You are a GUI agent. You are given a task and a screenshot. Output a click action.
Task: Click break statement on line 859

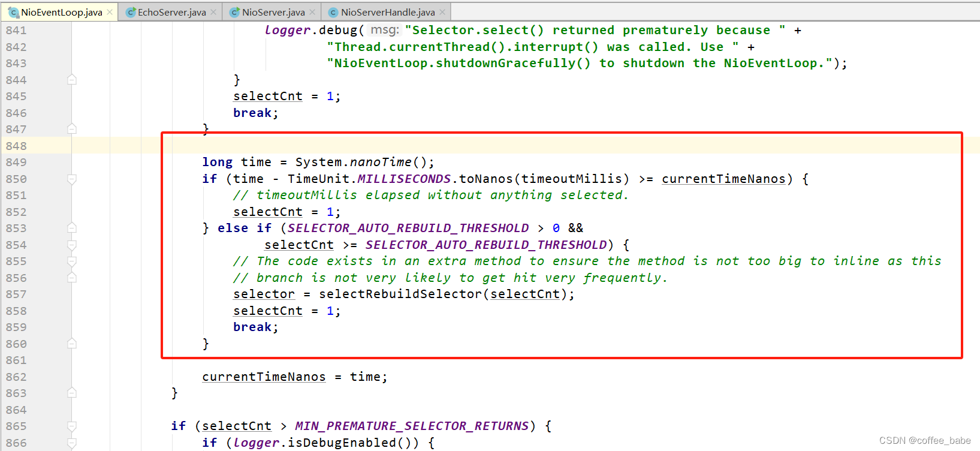click(252, 327)
